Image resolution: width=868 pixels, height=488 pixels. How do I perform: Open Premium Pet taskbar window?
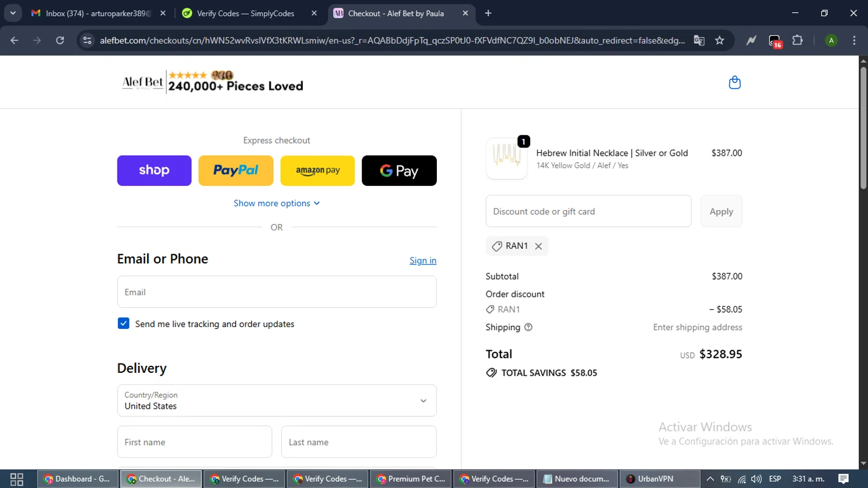click(411, 479)
